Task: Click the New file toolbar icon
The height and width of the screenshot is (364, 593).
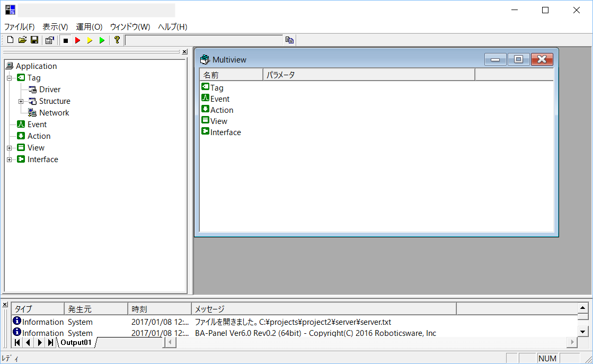Action: [x=10, y=40]
